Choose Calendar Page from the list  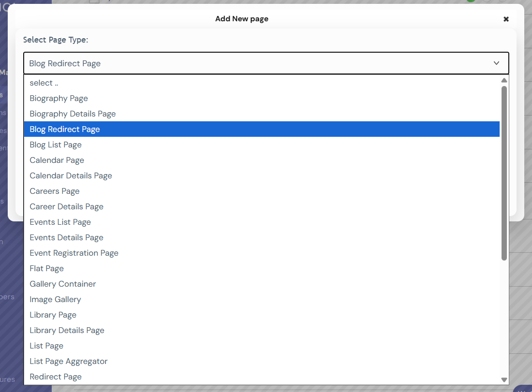point(261,160)
